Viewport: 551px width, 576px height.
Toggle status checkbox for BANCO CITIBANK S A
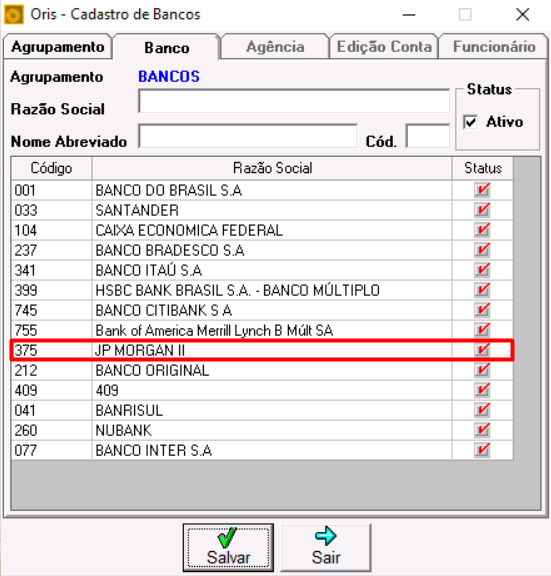coord(482,310)
